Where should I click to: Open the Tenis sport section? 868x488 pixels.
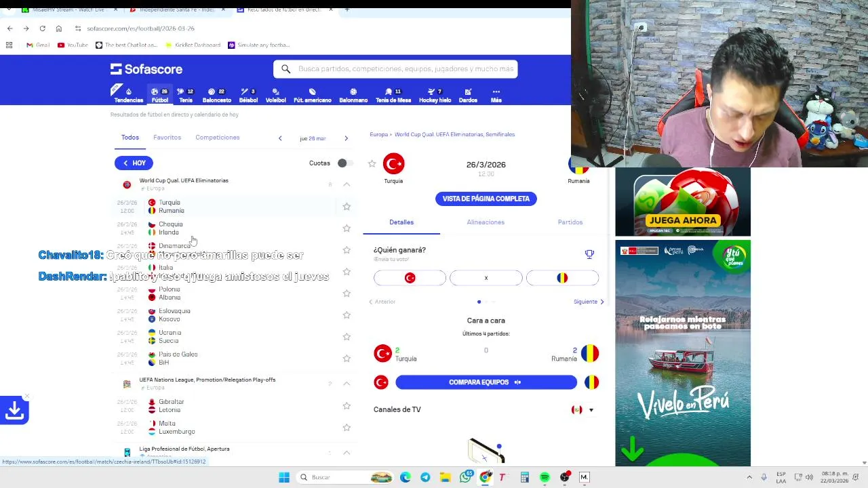(x=185, y=95)
